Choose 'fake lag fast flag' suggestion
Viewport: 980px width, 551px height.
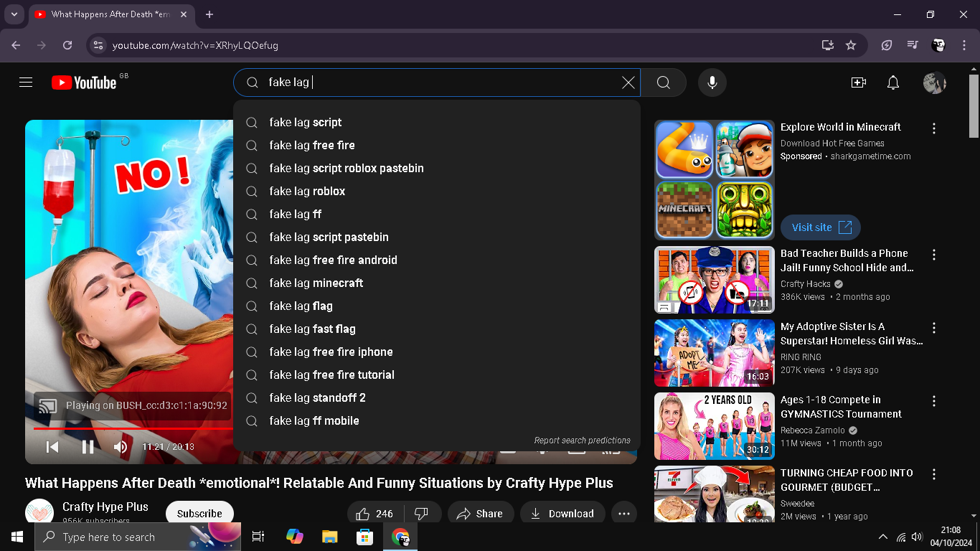[437, 329]
